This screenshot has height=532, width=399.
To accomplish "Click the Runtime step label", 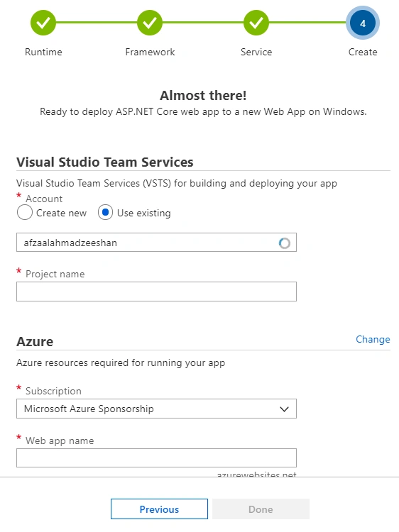I will click(x=43, y=52).
